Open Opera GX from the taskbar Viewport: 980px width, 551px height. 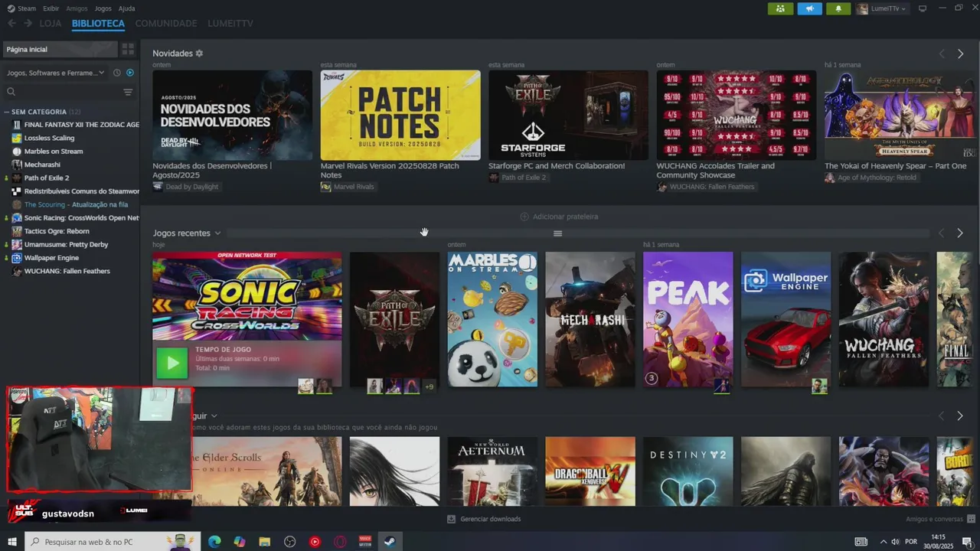(x=340, y=542)
